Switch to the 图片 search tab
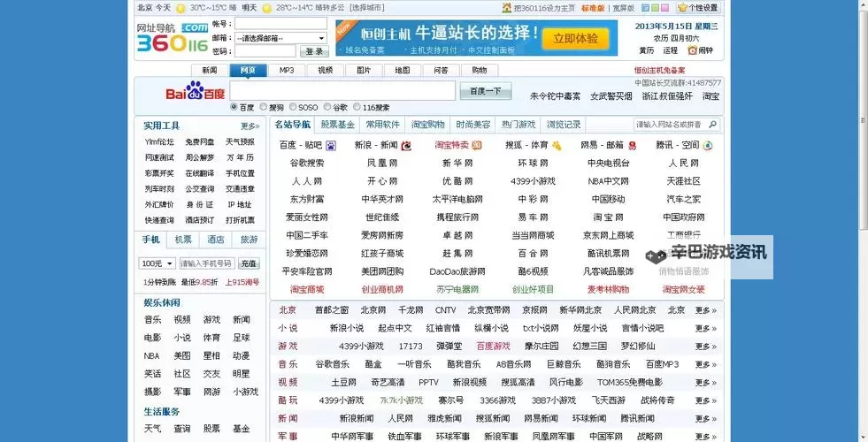 pyautogui.click(x=364, y=70)
